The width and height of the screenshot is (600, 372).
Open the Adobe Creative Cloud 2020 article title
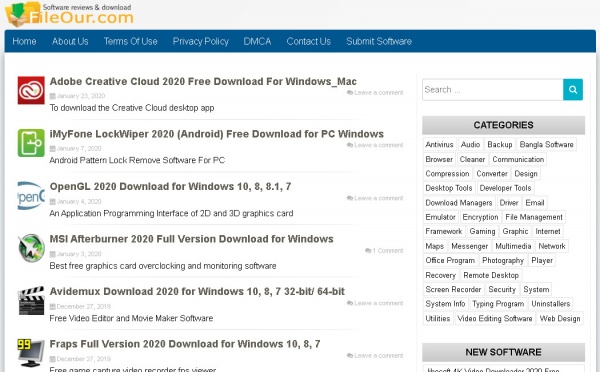pyautogui.click(x=203, y=82)
